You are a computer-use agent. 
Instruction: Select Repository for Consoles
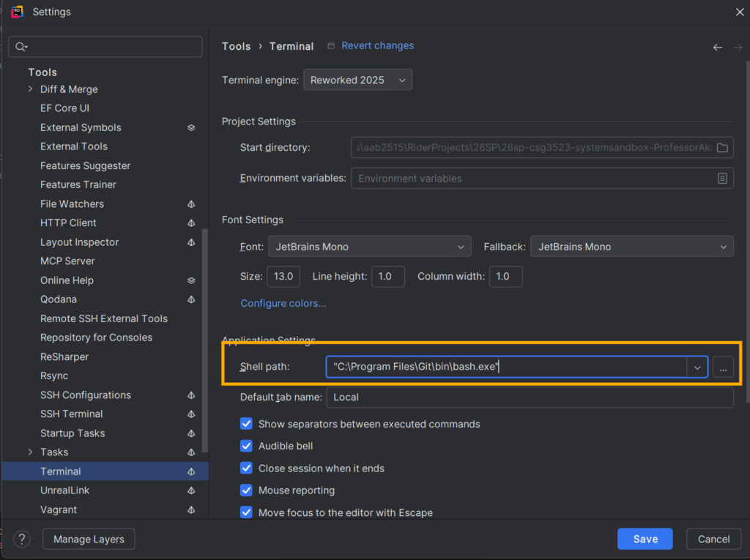(x=96, y=337)
